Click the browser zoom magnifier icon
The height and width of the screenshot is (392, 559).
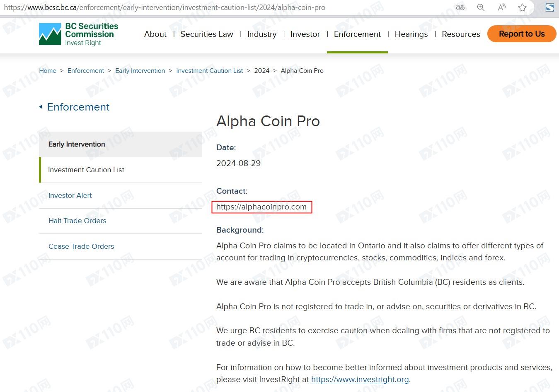[x=481, y=7]
